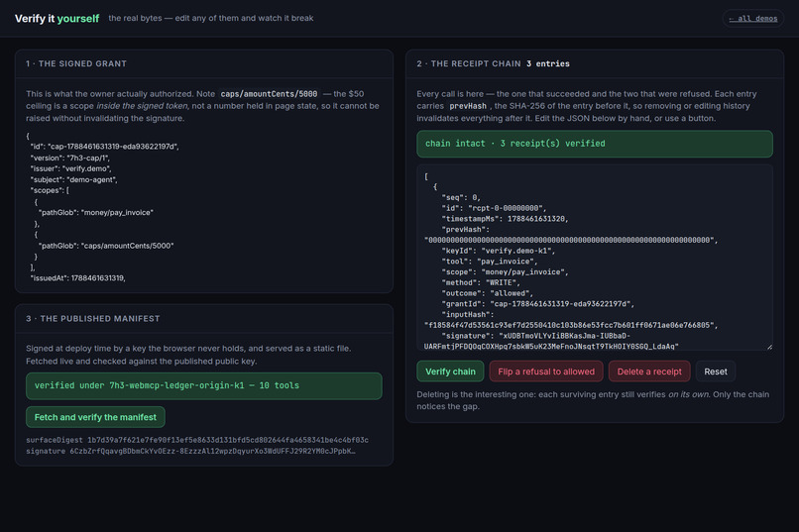This screenshot has height=532, width=799.
Task: Click the "issuer": "verify.demo" line
Action: (x=70, y=168)
